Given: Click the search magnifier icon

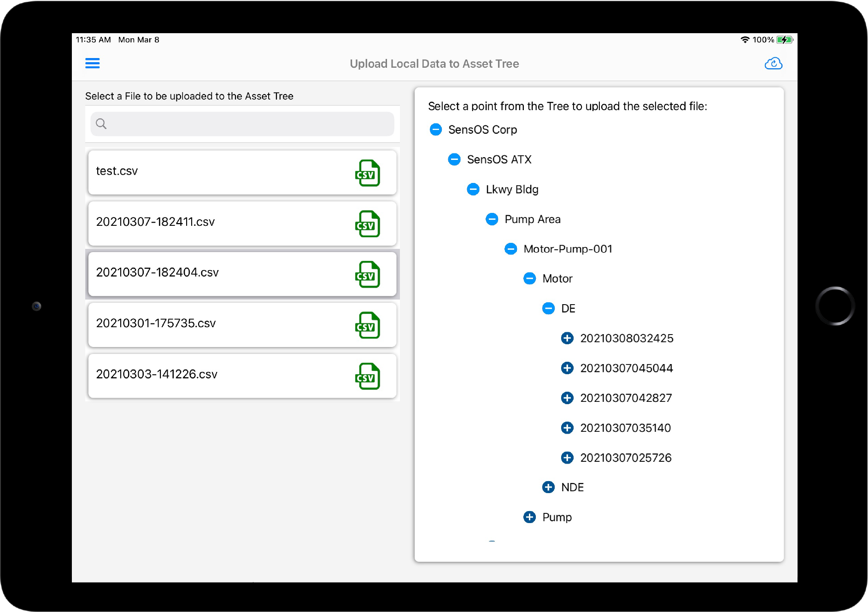Looking at the screenshot, I should 101,124.
